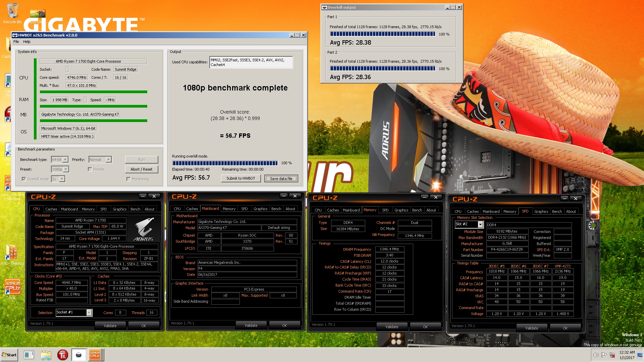This screenshot has width=644, height=362.
Task: Click Validate in first CPU-Z window
Action: tap(110, 326)
